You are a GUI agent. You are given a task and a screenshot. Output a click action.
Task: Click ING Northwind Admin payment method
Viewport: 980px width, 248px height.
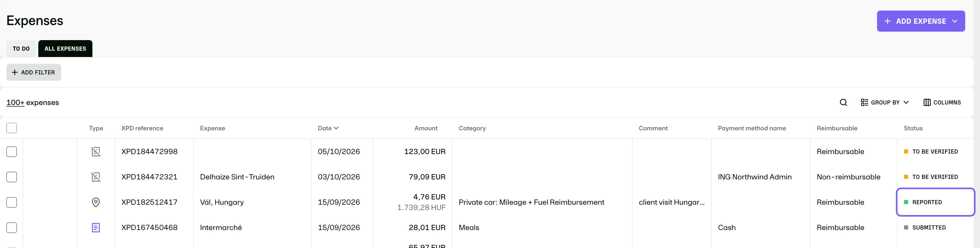click(x=754, y=177)
